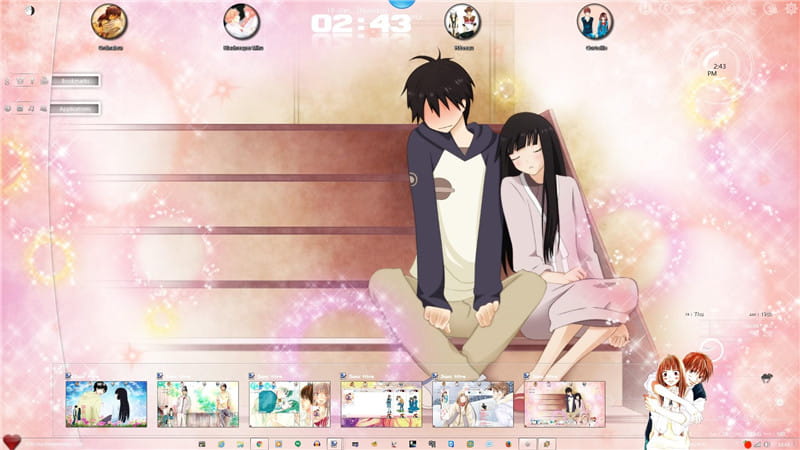Screen dimensions: 800x450
Task: Select the green-toned couple window thumbnail
Action: (198, 404)
